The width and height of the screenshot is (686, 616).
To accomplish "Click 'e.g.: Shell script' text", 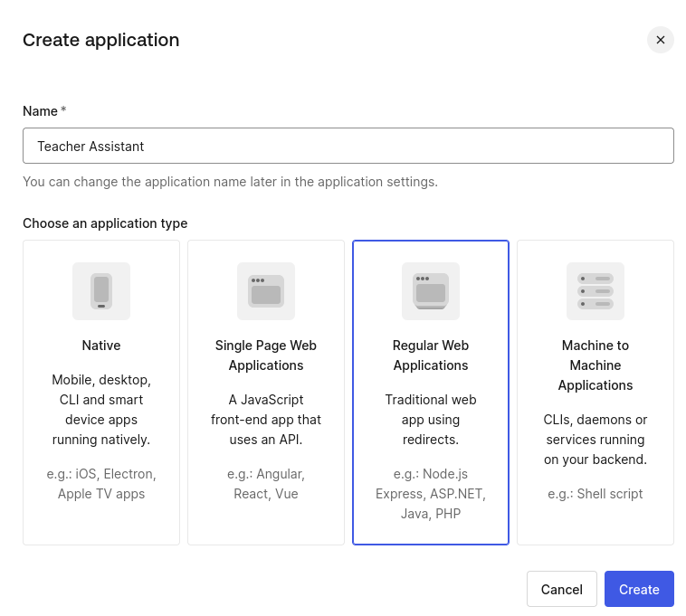I will pyautogui.click(x=595, y=494).
